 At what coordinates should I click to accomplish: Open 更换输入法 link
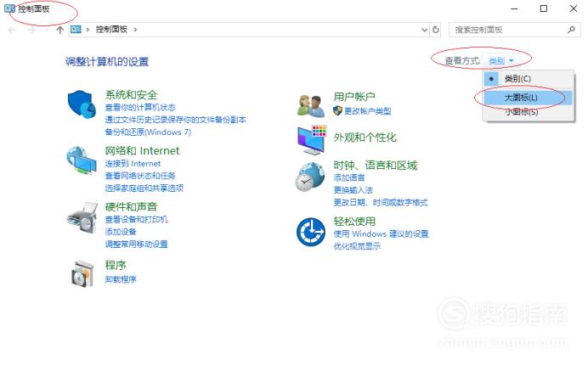(353, 190)
